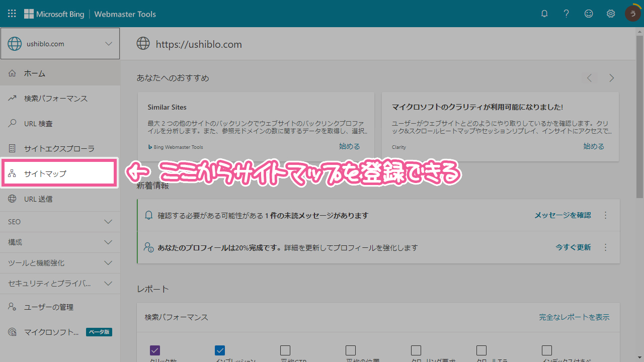Viewport: 644px width, 362px height.
Task: Click the https://ushiblo.com page heading
Action: click(199, 44)
